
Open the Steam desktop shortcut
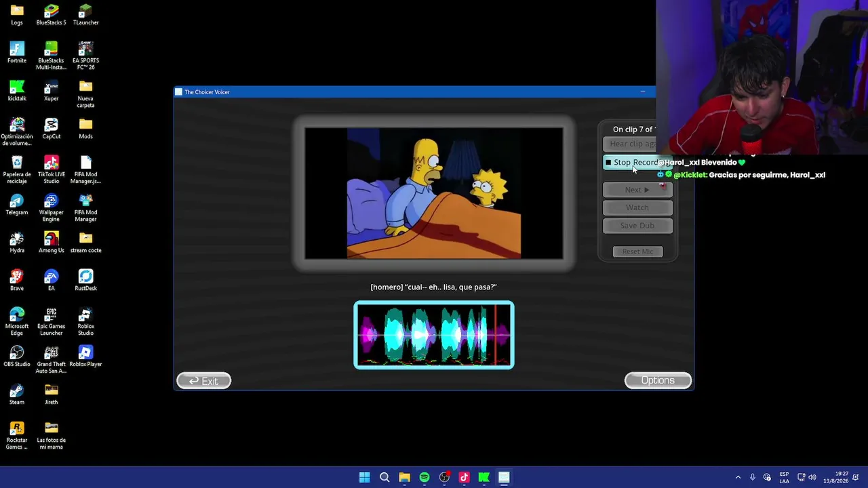pos(17,394)
